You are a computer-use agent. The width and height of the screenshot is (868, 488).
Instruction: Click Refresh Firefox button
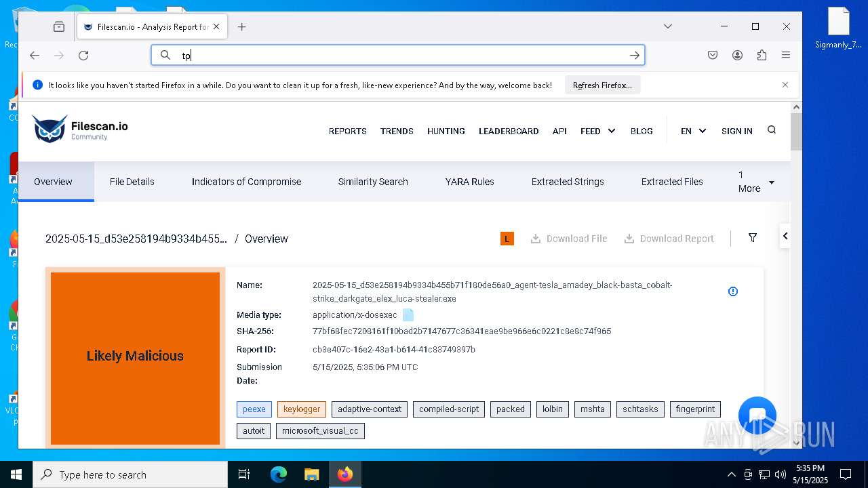pos(602,85)
